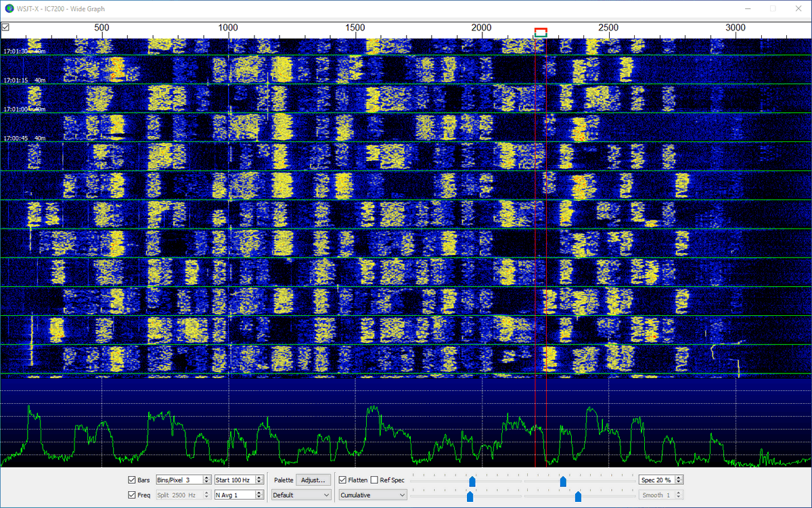Screen dimensions: 812x508
Task: Increase N Avg using up arrow
Action: coord(260,492)
